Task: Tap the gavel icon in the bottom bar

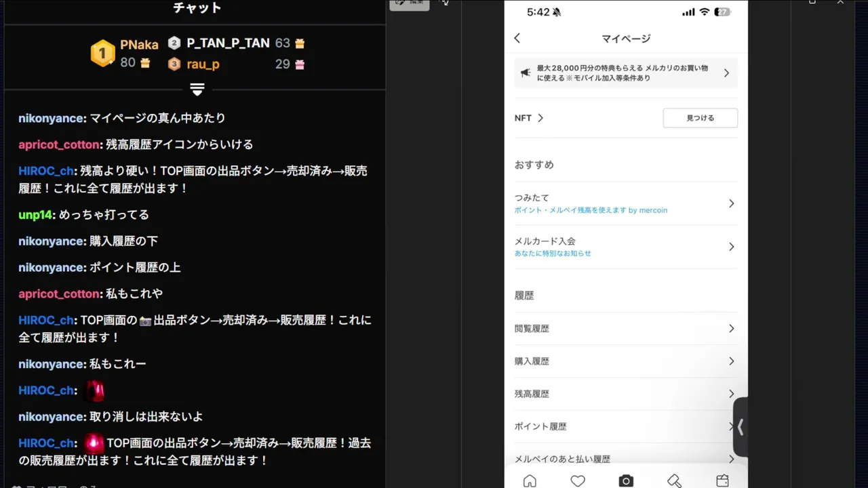Action: pyautogui.click(x=674, y=481)
